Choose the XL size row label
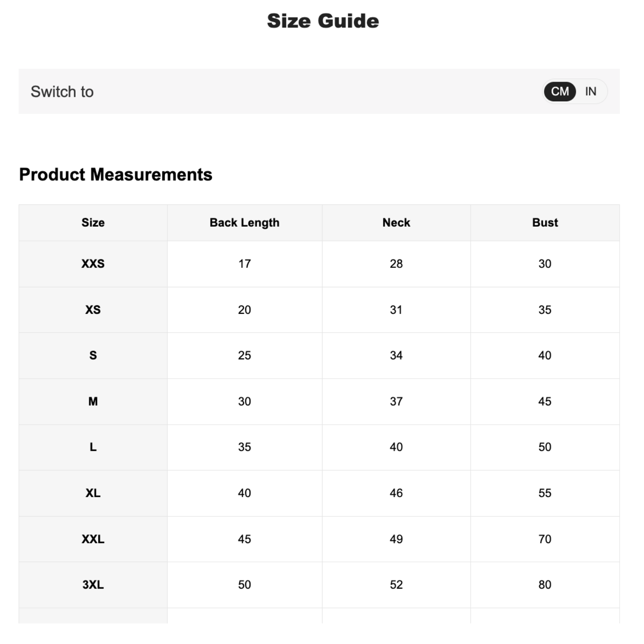This screenshot has width=644, height=644. coord(93,493)
